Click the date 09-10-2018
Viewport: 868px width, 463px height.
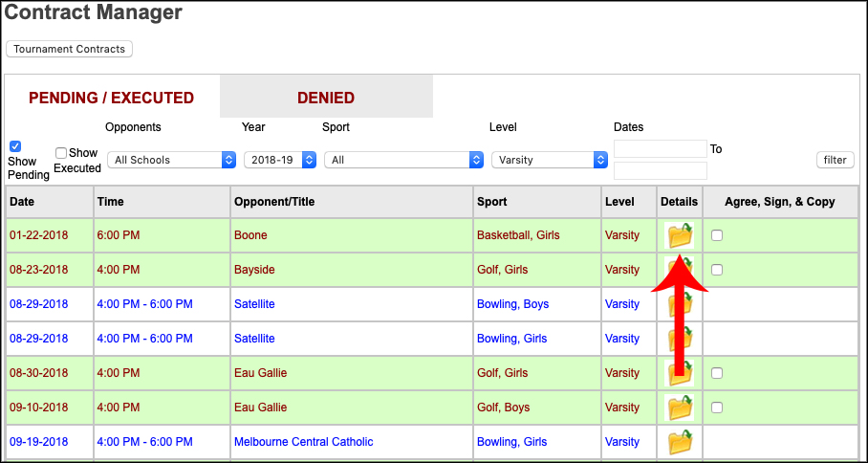[39, 408]
